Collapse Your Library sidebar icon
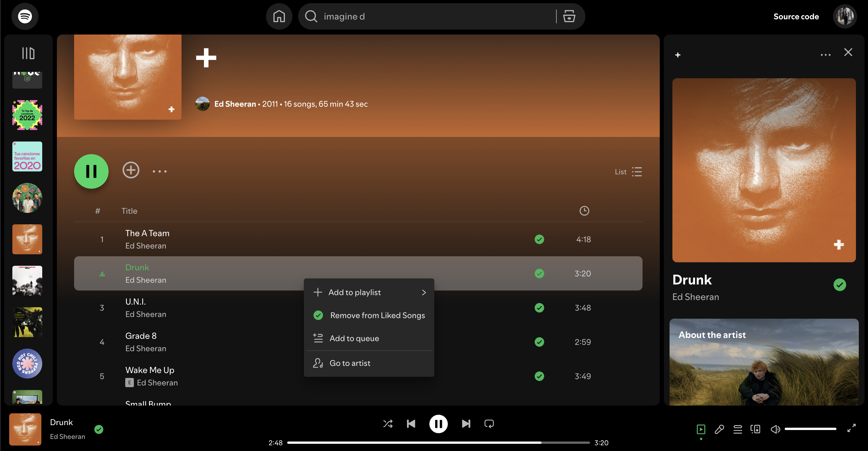 (28, 53)
